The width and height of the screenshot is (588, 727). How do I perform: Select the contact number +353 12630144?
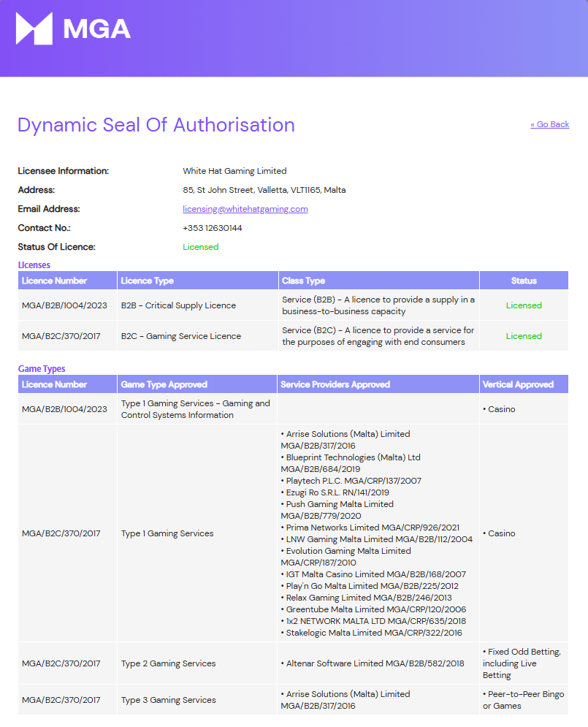point(213,228)
